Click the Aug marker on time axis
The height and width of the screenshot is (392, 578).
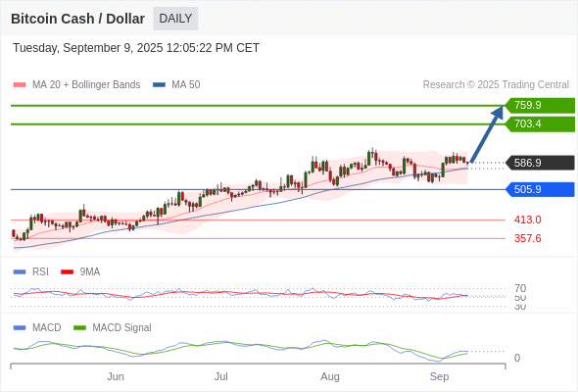pyautogui.click(x=330, y=376)
